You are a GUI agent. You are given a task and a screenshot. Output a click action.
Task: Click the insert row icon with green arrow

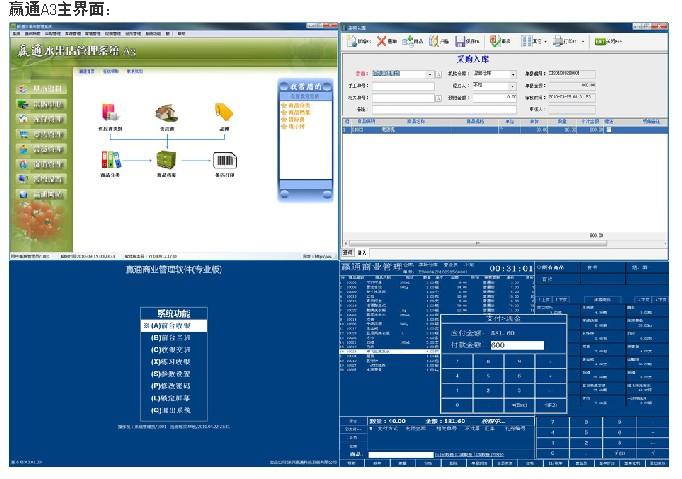(408, 41)
